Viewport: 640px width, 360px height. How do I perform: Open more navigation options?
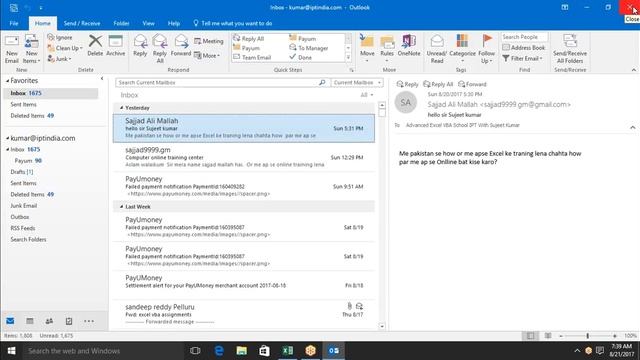89,321
